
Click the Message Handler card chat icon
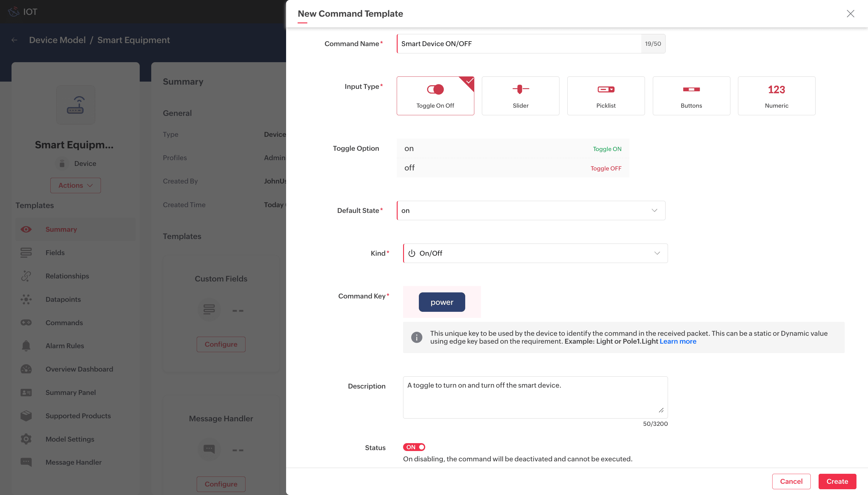(x=209, y=449)
